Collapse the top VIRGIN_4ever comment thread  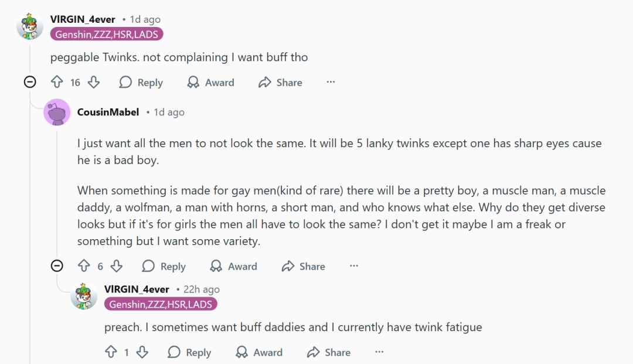[30, 82]
